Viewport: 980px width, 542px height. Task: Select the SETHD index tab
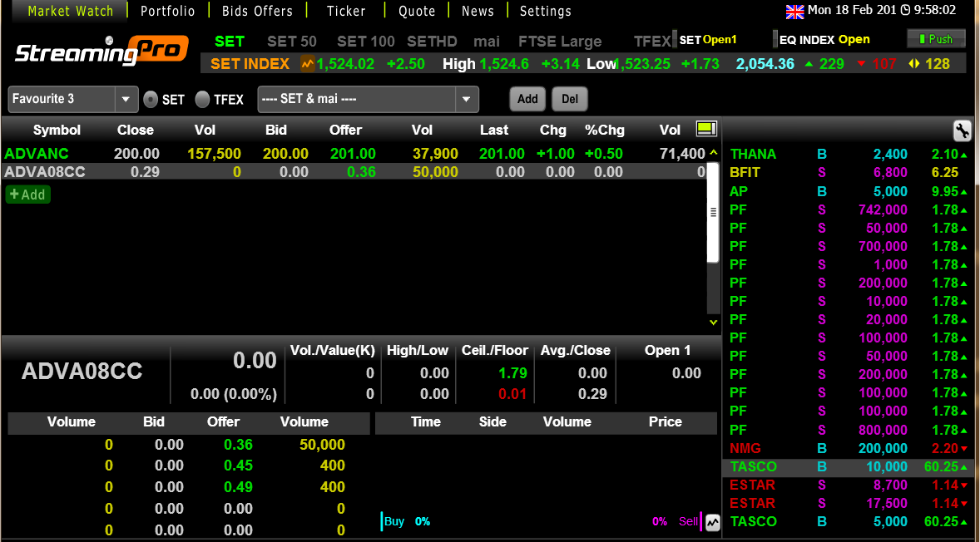pyautogui.click(x=432, y=42)
